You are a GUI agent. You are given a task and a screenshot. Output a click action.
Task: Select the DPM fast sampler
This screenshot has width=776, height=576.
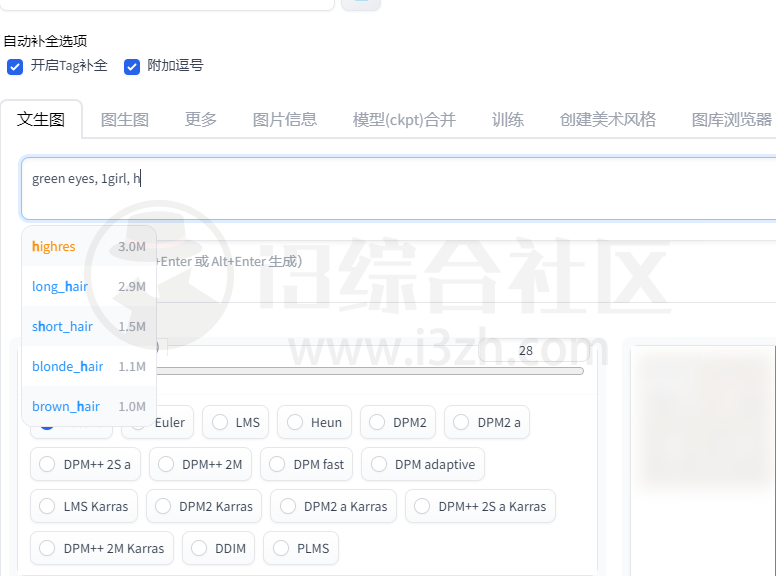click(306, 464)
